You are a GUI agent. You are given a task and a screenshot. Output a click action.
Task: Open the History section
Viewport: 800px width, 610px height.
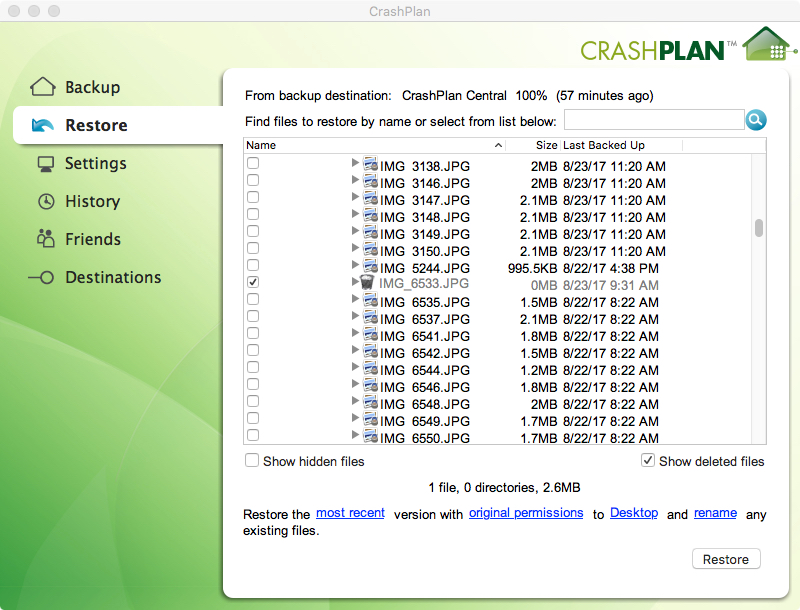(x=79, y=201)
